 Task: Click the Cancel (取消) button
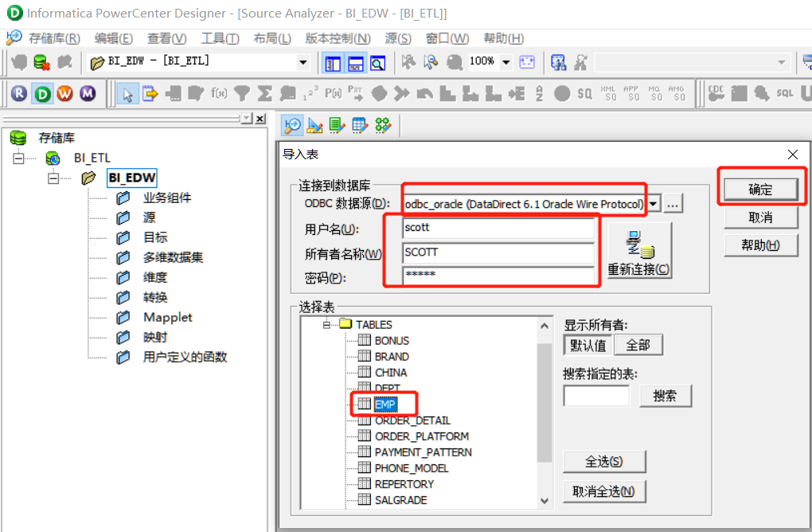click(x=760, y=217)
